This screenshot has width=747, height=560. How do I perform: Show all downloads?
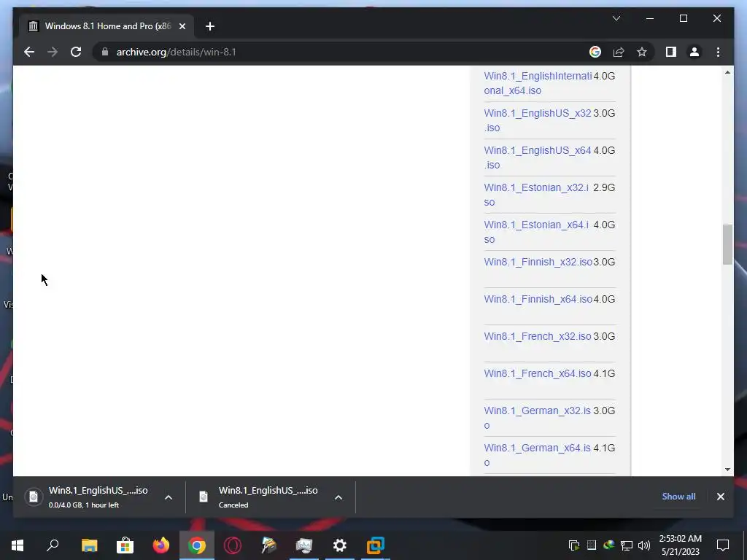pyautogui.click(x=678, y=496)
